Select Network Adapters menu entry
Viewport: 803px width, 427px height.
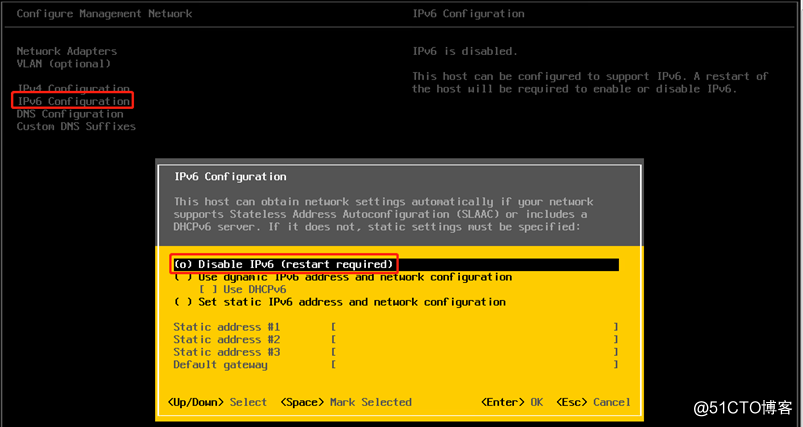pyautogui.click(x=67, y=51)
